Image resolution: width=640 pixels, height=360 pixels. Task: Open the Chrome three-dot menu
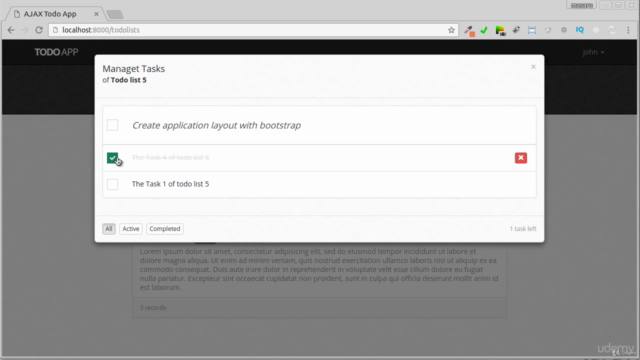pyautogui.click(x=628, y=30)
